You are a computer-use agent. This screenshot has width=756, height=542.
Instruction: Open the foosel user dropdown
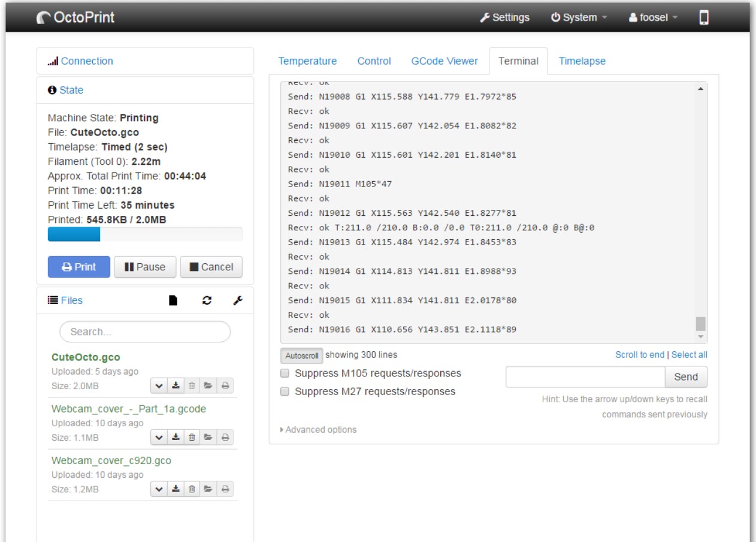[x=653, y=17]
